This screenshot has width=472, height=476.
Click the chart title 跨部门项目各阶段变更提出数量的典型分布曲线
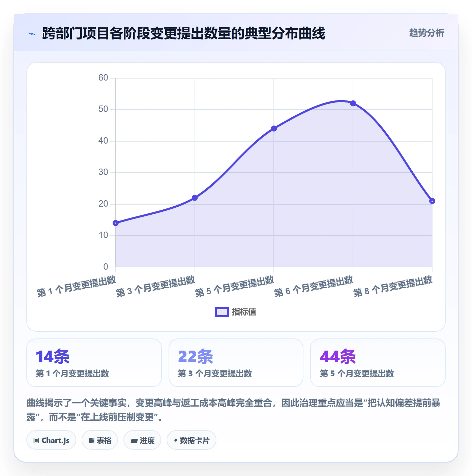pyautogui.click(x=184, y=33)
